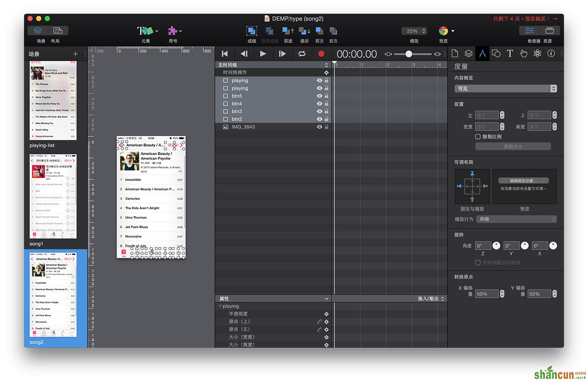588x382 pixels.
Task: Click the stepper beside the 左 field
Action: click(x=502, y=115)
